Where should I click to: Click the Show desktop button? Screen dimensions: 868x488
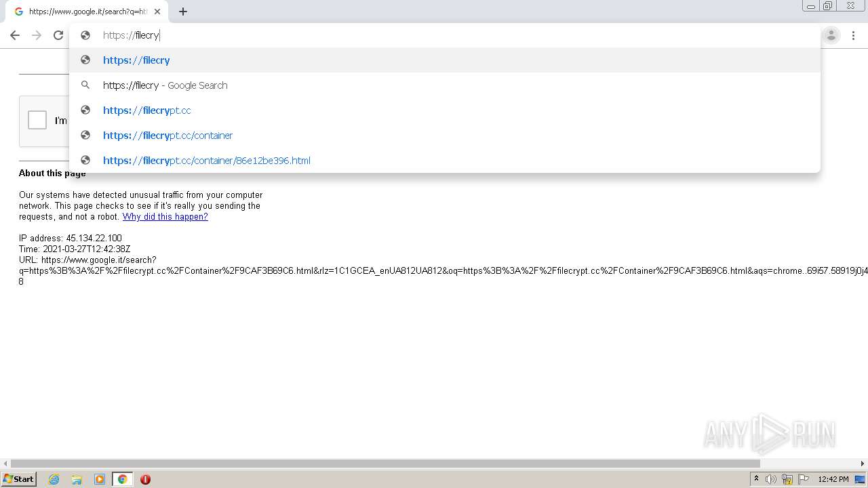(861, 479)
